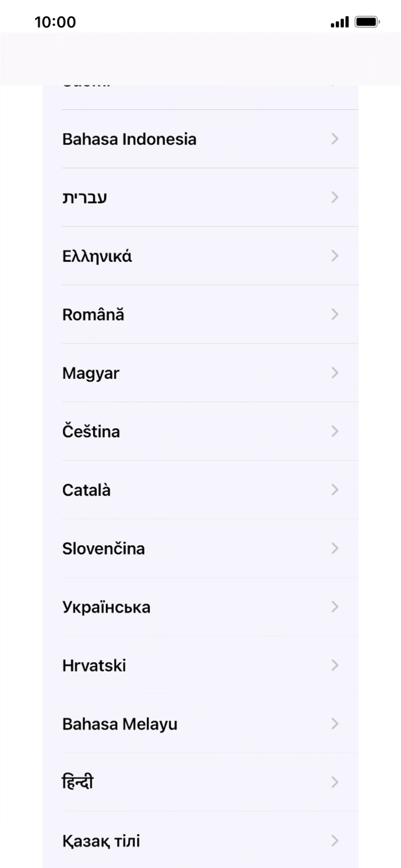Open the chevron next to עברית
The image size is (401, 868).
(x=335, y=197)
